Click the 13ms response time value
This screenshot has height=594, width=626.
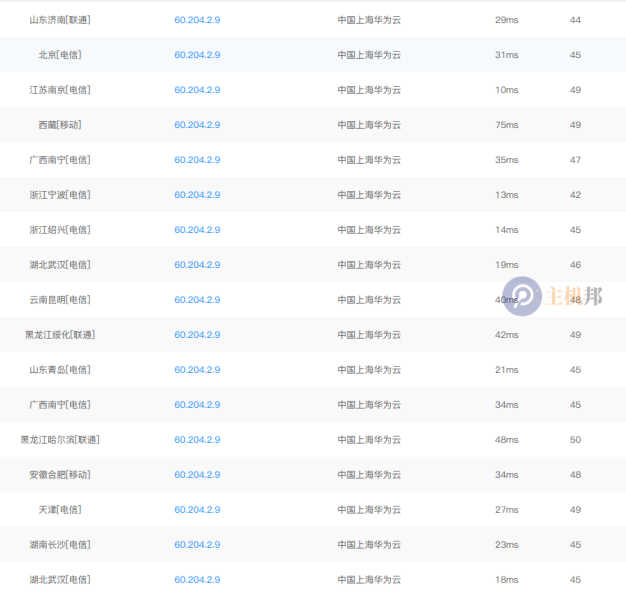coord(507,195)
